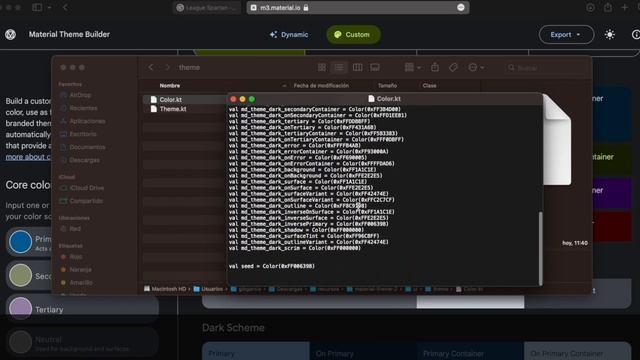Screen dimensions: 640x360
Task: Go back in Finder window
Action: coord(151,67)
